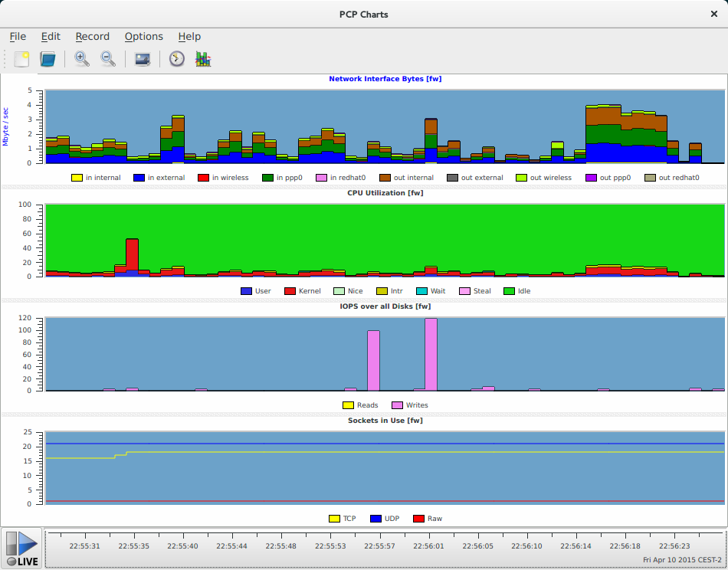This screenshot has height=570, width=728.
Task: Click the tallest Writes bar in IOPS chart
Action: pos(431,354)
